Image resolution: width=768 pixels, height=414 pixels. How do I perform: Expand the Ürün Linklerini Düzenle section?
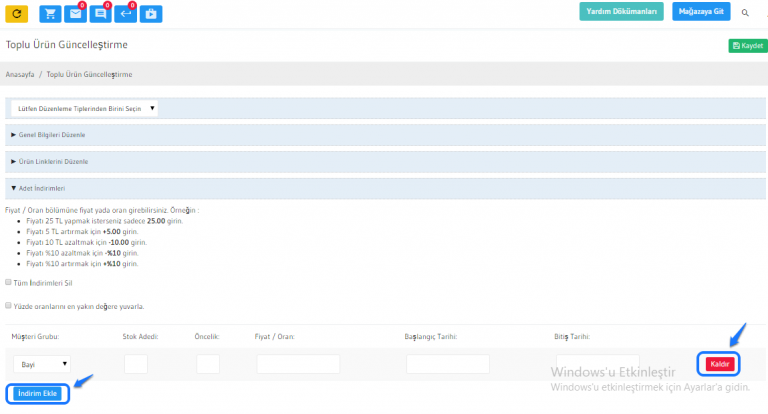click(50, 161)
